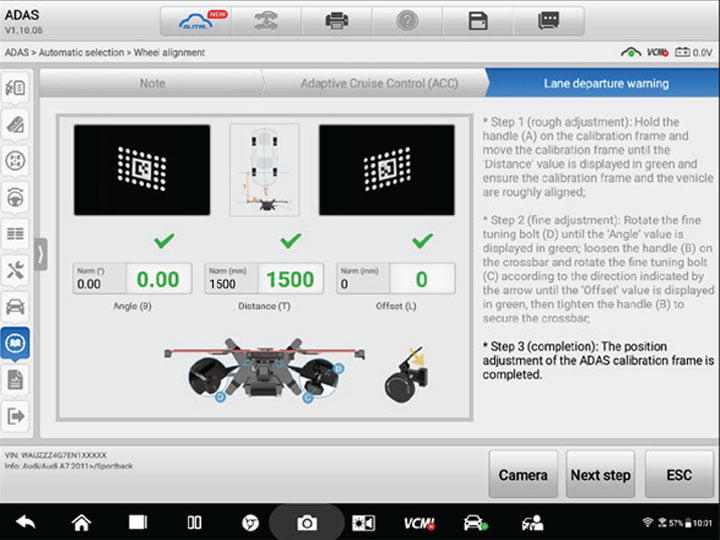This screenshot has height=540, width=720.
Task: Expand the left sidebar arrow handle
Action: [41, 253]
